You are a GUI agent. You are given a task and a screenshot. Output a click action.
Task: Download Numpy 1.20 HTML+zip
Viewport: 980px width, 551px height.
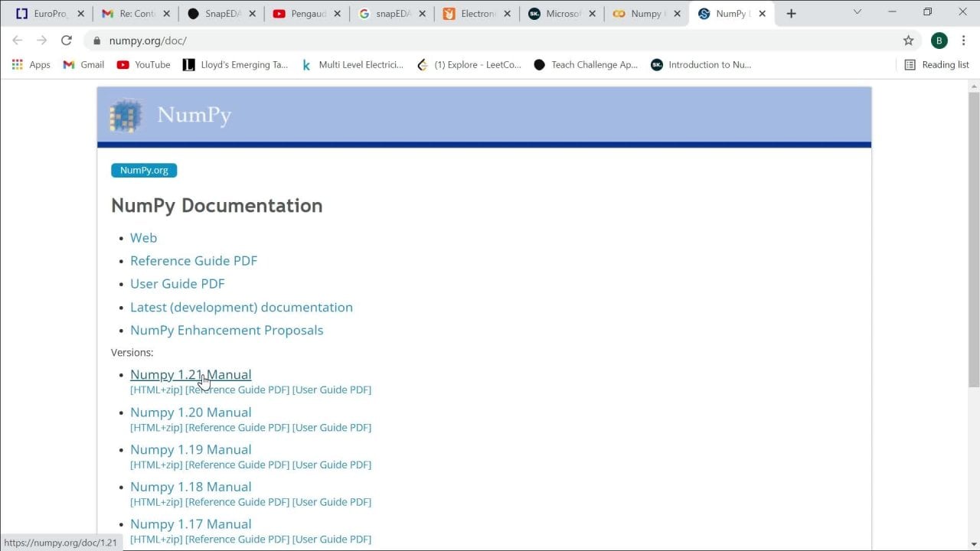coord(156,427)
